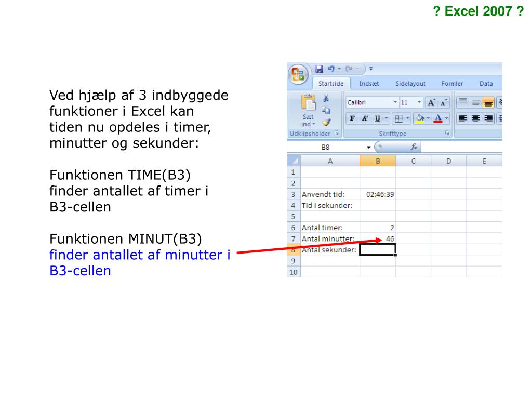Open the fill color dropdown arrow
The height and width of the screenshot is (399, 532).
point(428,118)
